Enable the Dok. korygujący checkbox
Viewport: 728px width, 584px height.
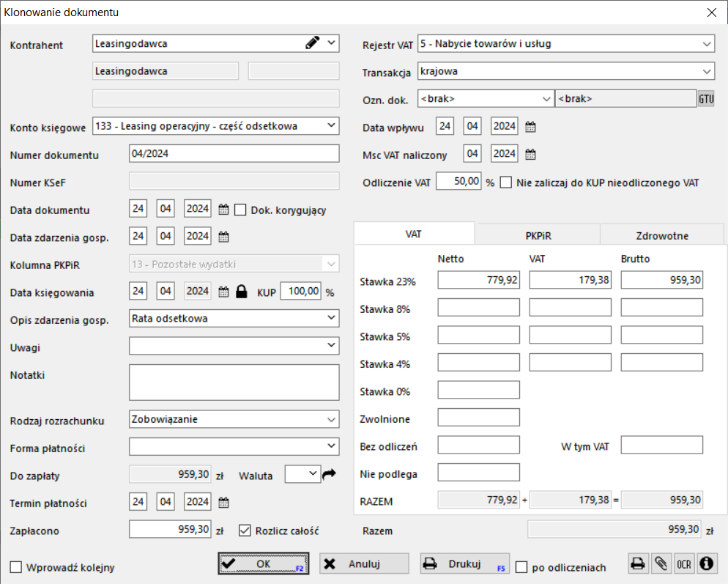point(240,210)
